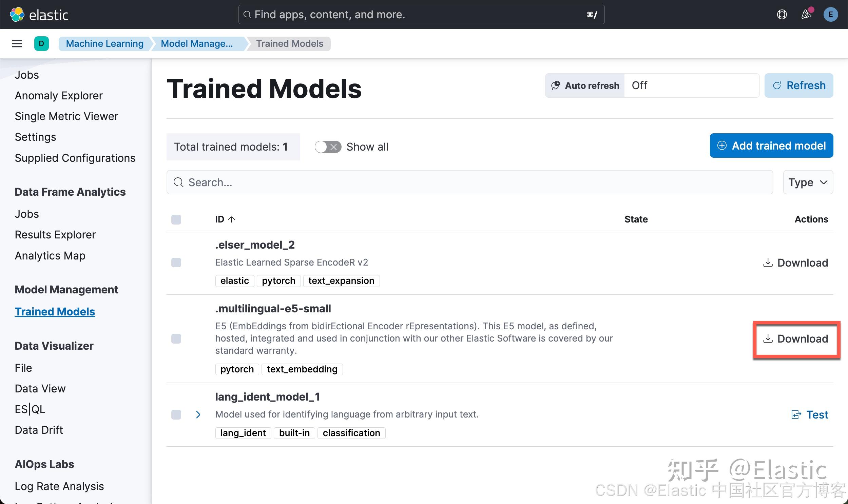This screenshot has height=504, width=848.
Task: Enable the Show all toggle
Action: coord(327,147)
